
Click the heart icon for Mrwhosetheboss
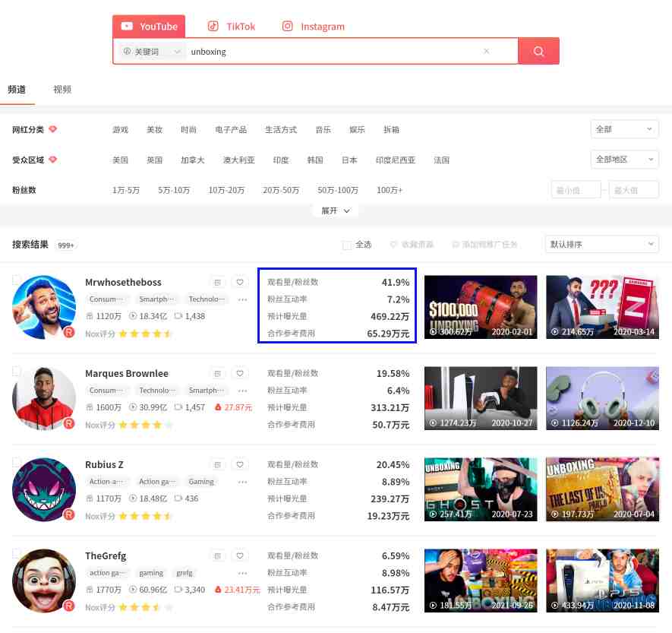point(240,282)
